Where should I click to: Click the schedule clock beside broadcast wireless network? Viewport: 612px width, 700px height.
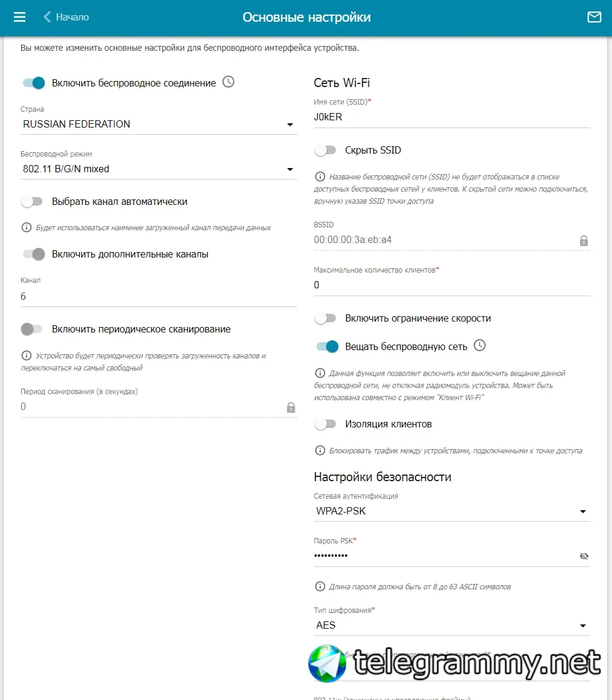pos(480,346)
